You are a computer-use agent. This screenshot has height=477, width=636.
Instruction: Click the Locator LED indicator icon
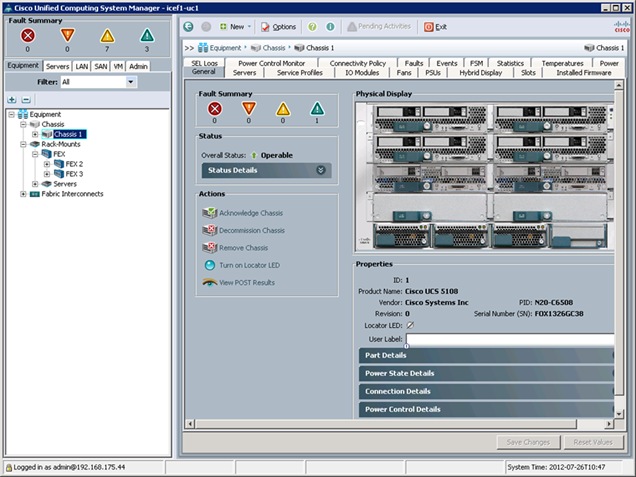[x=410, y=325]
